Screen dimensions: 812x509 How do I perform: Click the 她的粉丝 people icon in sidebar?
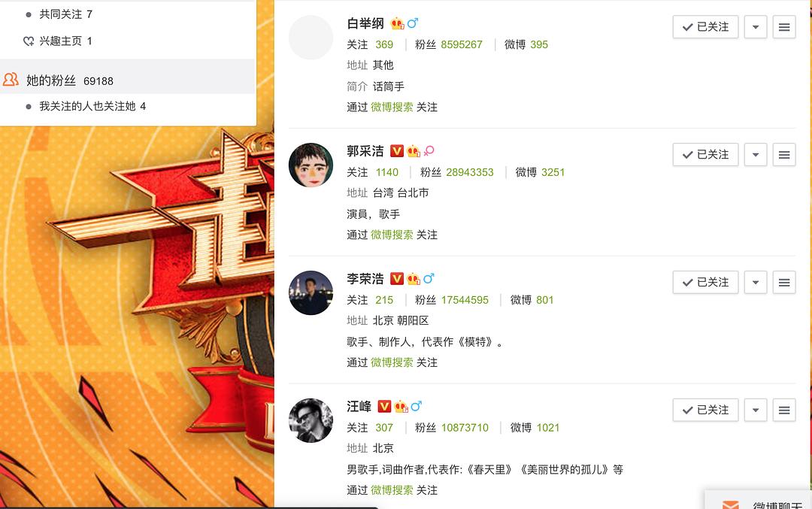point(11,80)
